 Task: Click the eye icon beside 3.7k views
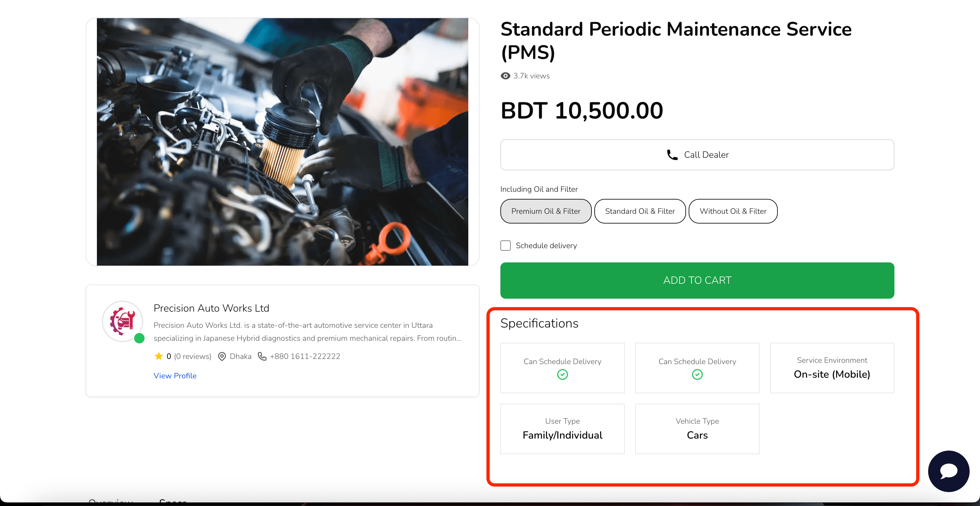click(505, 76)
